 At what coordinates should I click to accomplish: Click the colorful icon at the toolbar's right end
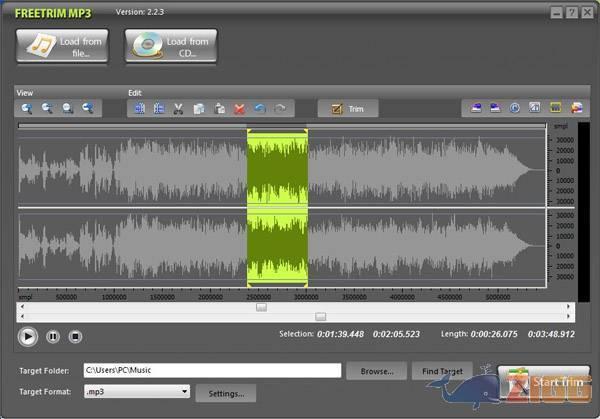577,108
